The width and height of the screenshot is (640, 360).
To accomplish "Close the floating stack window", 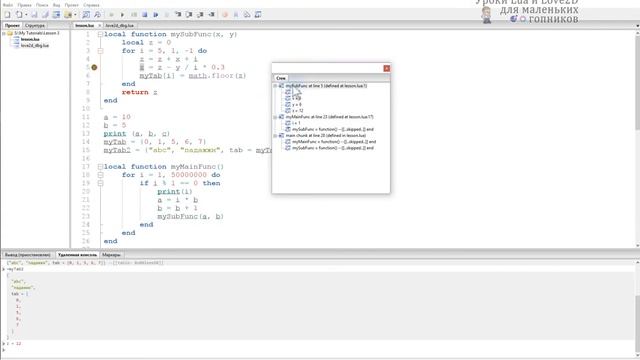I will click(387, 68).
